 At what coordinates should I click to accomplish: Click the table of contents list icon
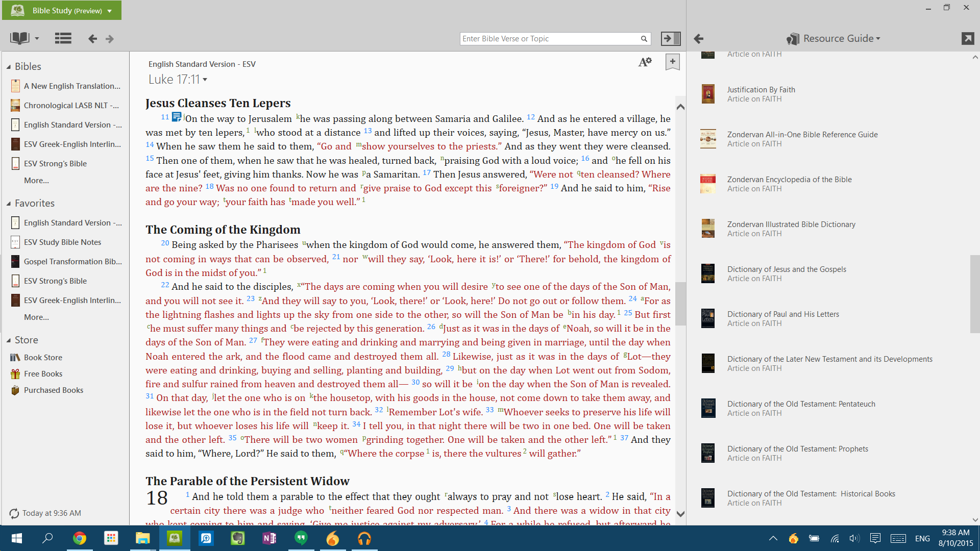(63, 38)
